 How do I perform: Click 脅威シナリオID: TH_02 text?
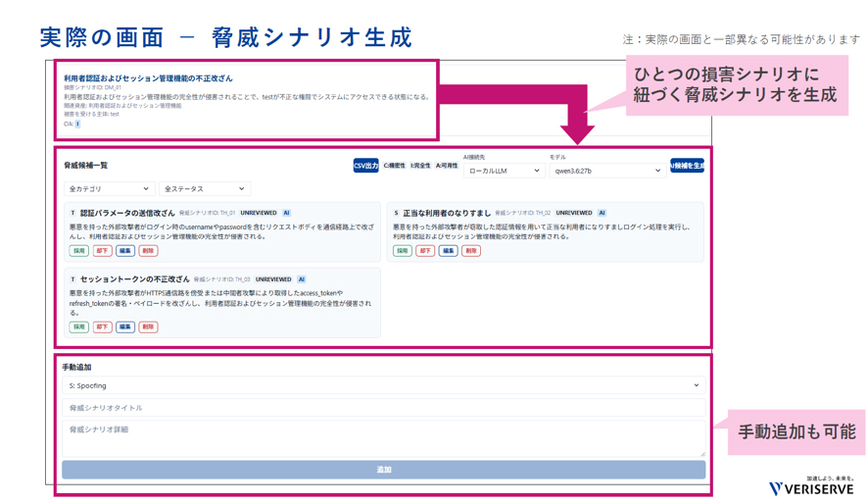coord(522,214)
